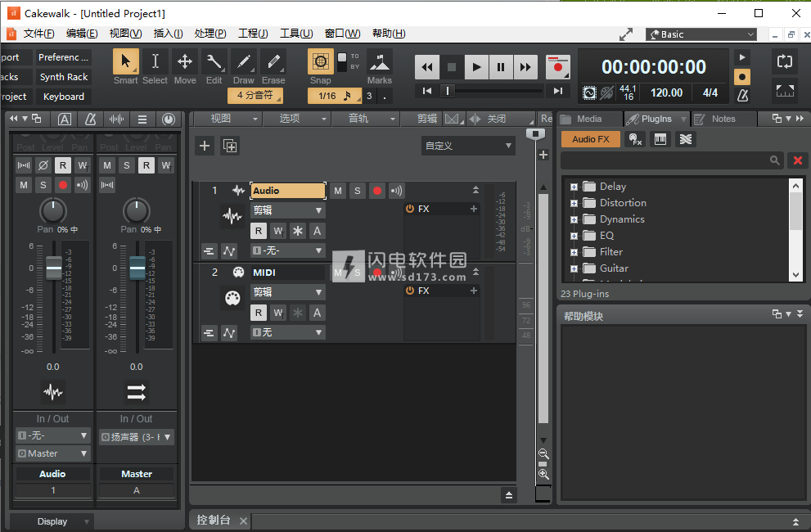Clear the plugin search with red X
The image size is (811, 532).
point(798,160)
